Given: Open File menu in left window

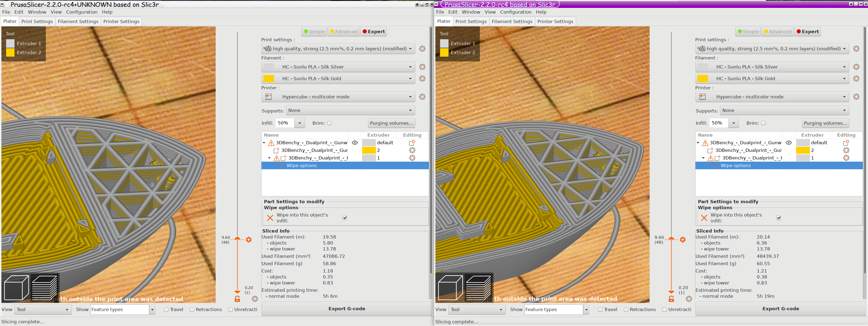Looking at the screenshot, I should click(6, 12).
